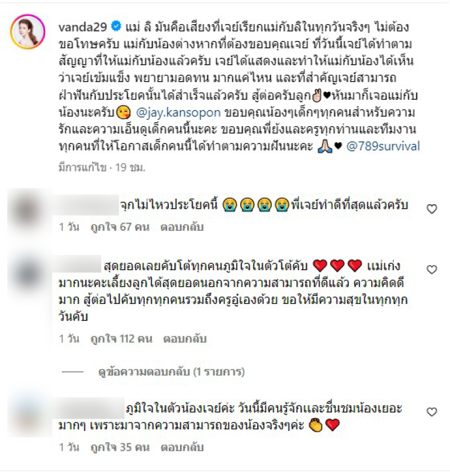Like the comment with 35 likes
This screenshot has width=450, height=476.
pos(431,412)
